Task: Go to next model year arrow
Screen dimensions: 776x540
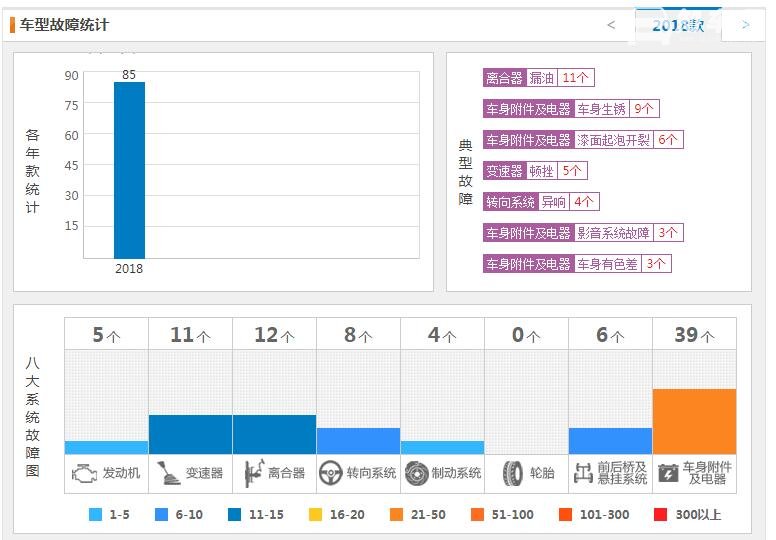Action: tap(745, 25)
